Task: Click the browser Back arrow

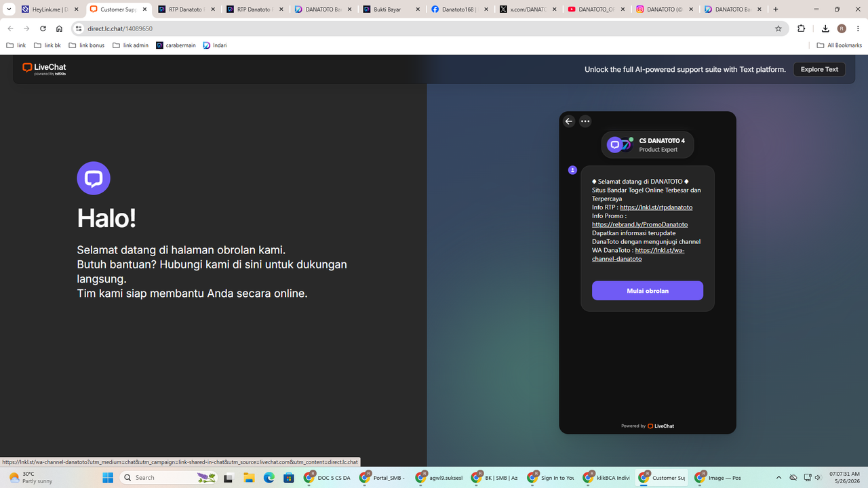Action: 10,28
